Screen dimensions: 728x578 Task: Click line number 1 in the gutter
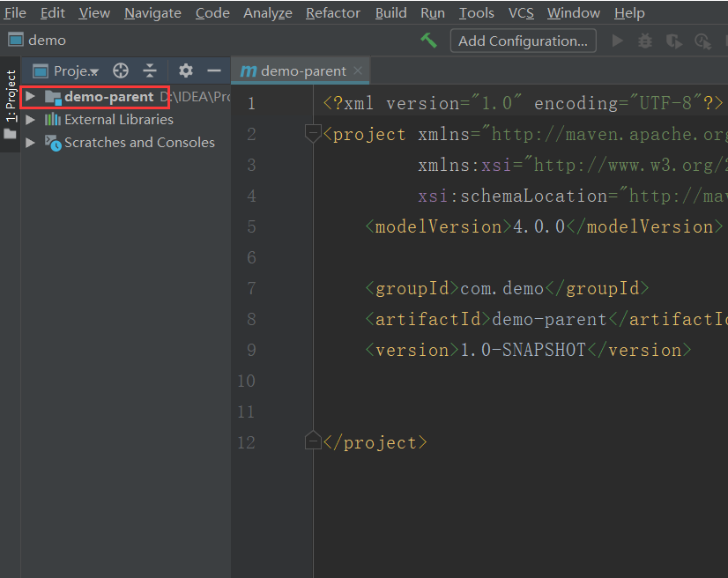(251, 103)
